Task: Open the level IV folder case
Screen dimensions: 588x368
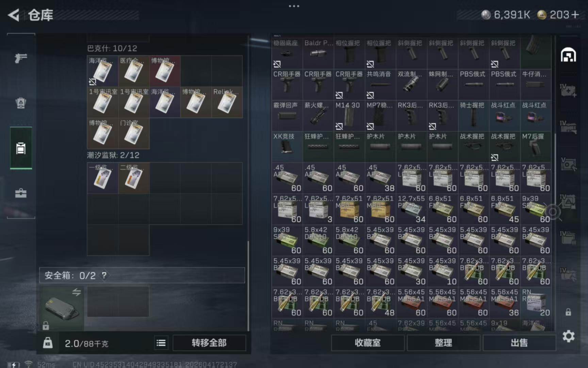Action: click(x=568, y=238)
